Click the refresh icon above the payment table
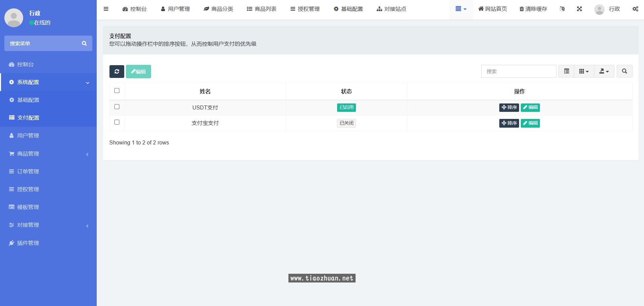644x306 pixels. [117, 71]
